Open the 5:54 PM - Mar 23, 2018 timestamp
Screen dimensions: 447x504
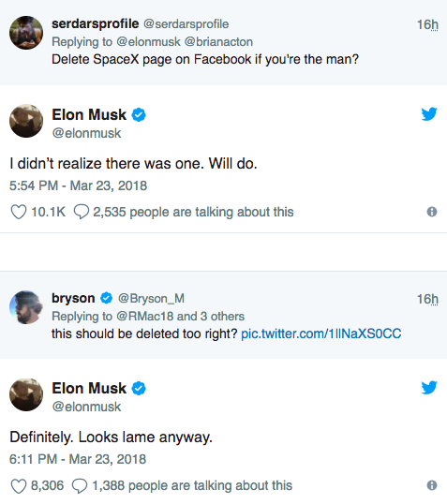pyautogui.click(x=78, y=185)
